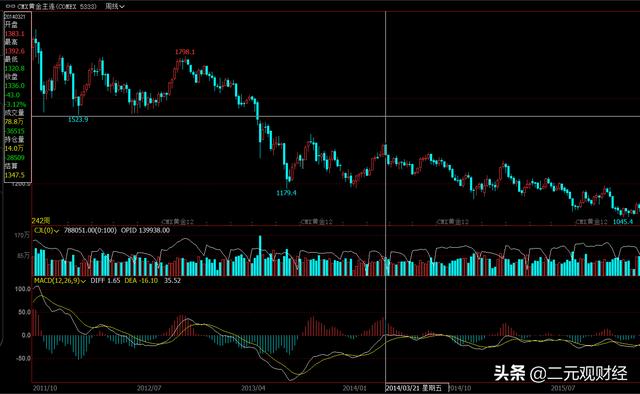Click the 1523.9 low price label

point(78,120)
